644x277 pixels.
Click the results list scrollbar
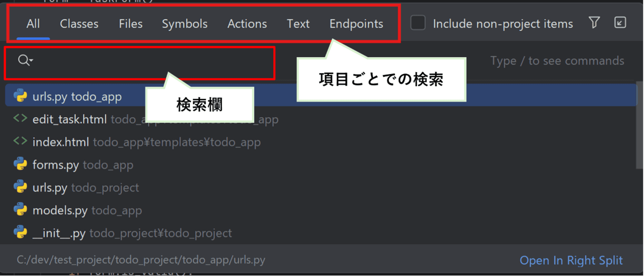pos(640,126)
